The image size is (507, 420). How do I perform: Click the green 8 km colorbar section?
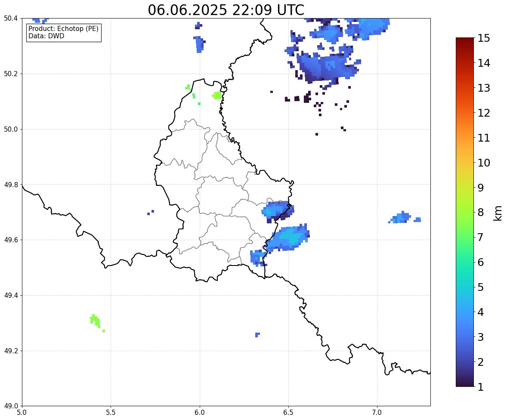tap(465, 213)
